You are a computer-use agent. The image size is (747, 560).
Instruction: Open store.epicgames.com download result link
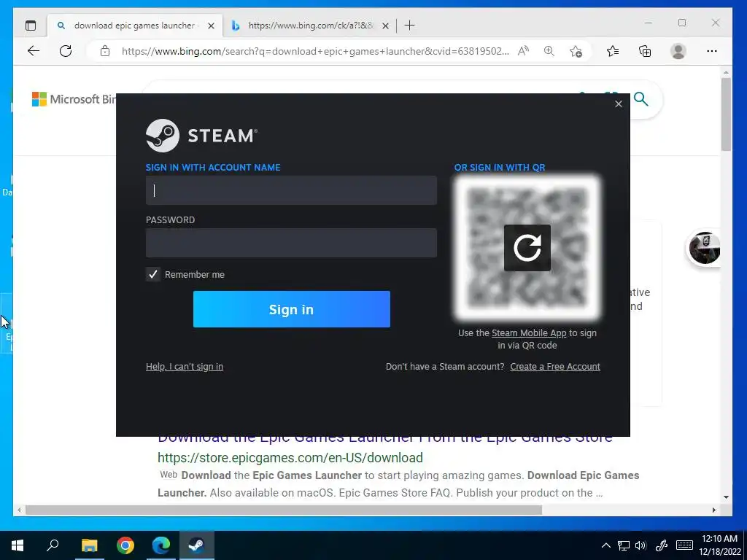[x=290, y=457]
